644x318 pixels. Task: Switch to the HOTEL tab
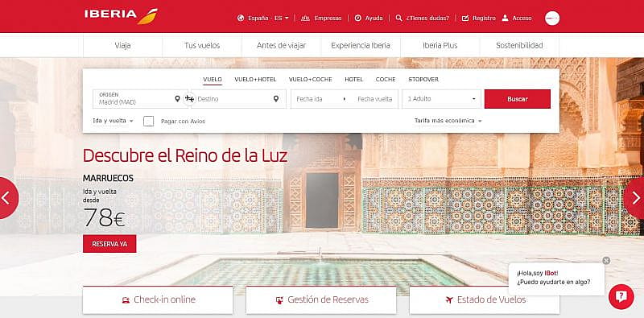pos(353,80)
